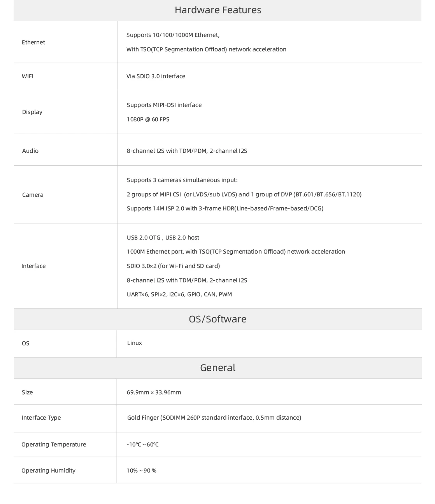Select the Ethernet row label
Viewport: 435px width, 504px height.
click(x=33, y=42)
